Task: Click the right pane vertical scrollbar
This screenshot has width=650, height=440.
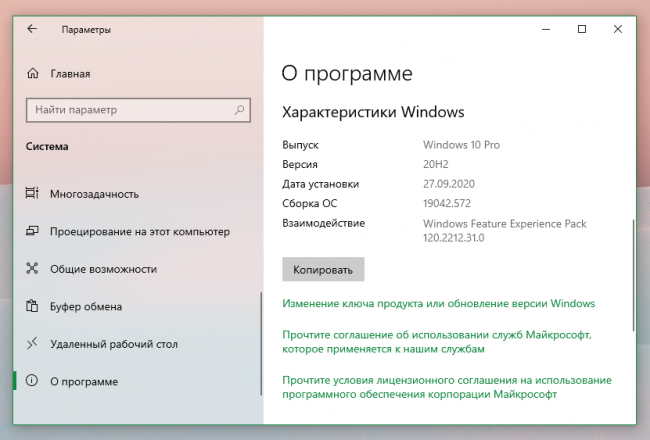Action: click(633, 275)
